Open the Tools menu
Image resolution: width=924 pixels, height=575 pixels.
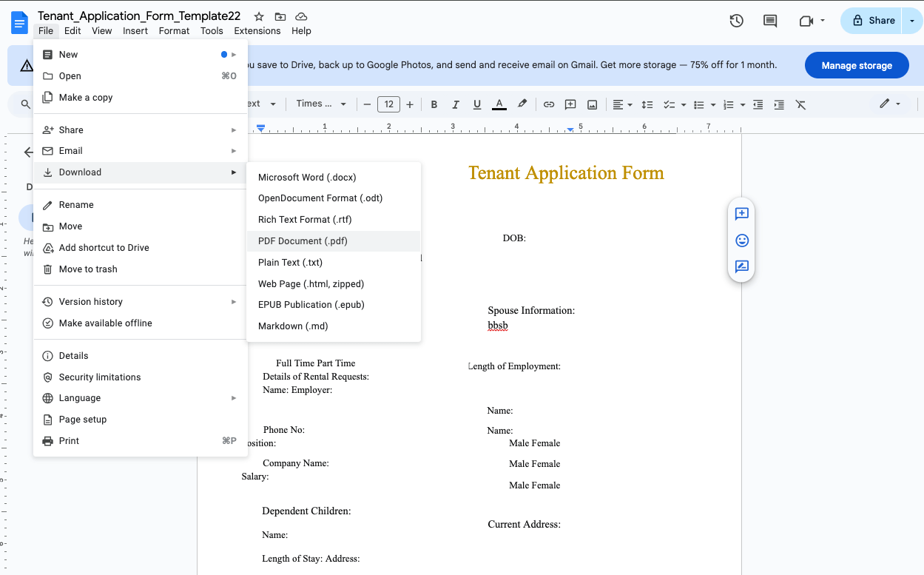tap(212, 31)
